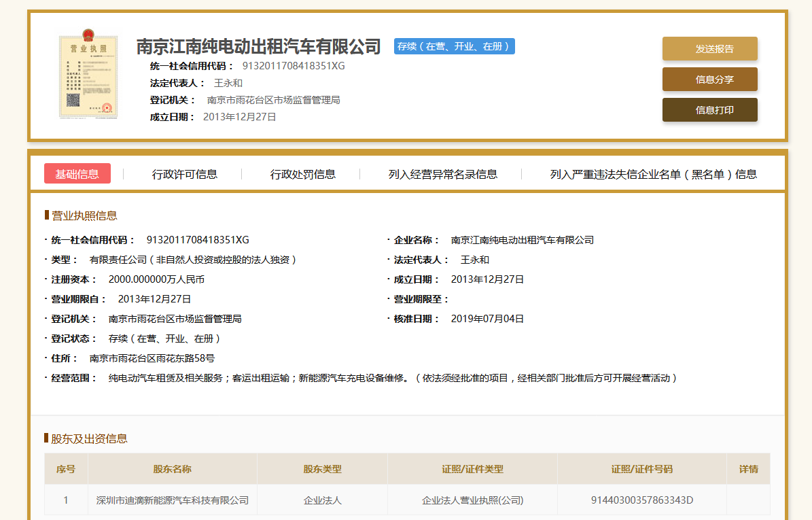Click the 企业法人 shareholder type cell
Viewport: 812px width, 520px height.
tap(322, 500)
